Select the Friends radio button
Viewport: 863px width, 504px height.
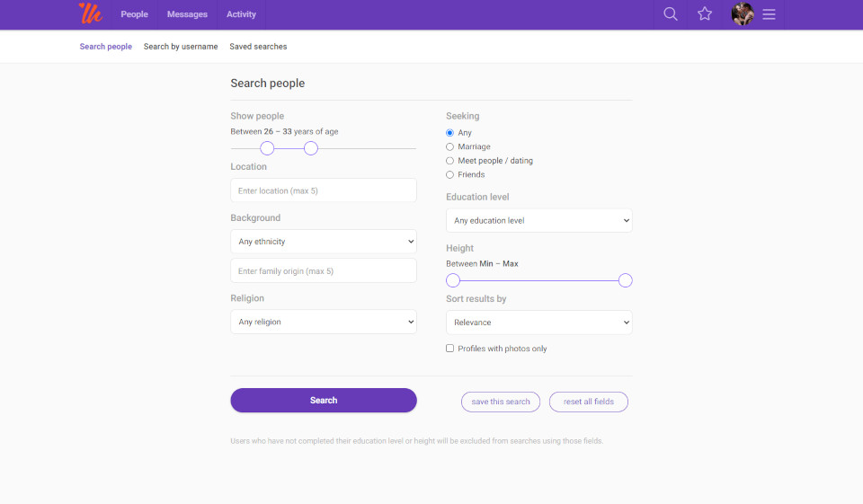click(450, 174)
